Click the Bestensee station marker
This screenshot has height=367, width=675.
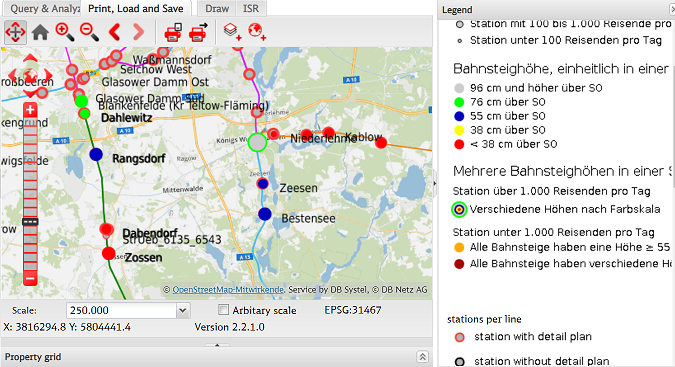[x=265, y=214]
